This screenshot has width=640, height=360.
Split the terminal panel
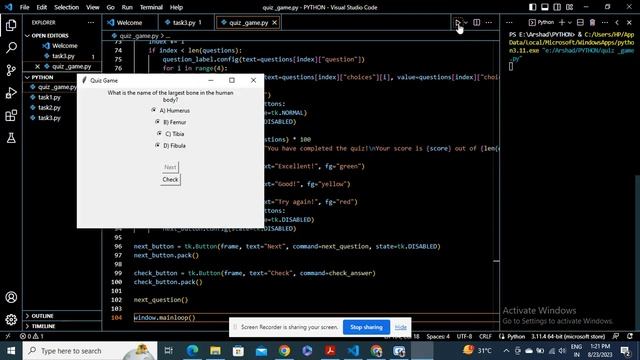click(580, 22)
